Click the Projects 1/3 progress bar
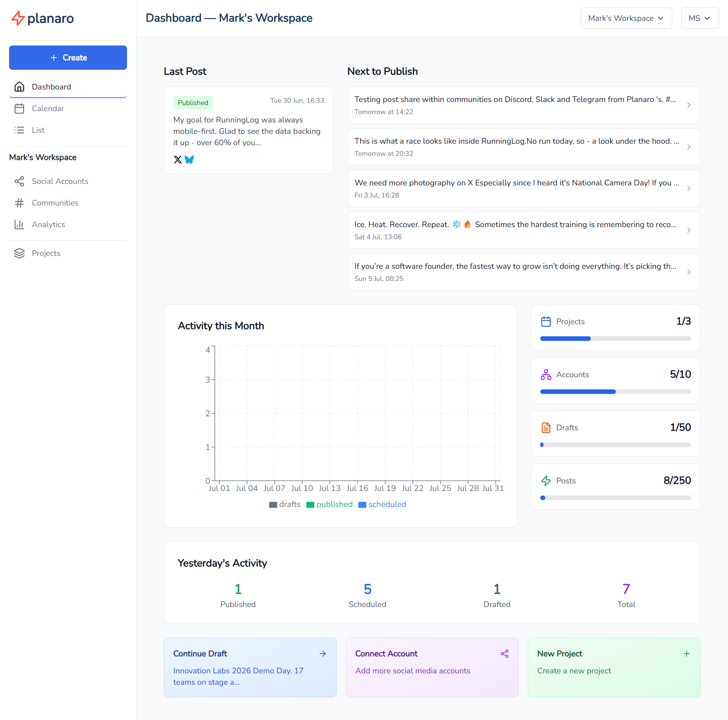The image size is (728, 720). click(x=616, y=339)
